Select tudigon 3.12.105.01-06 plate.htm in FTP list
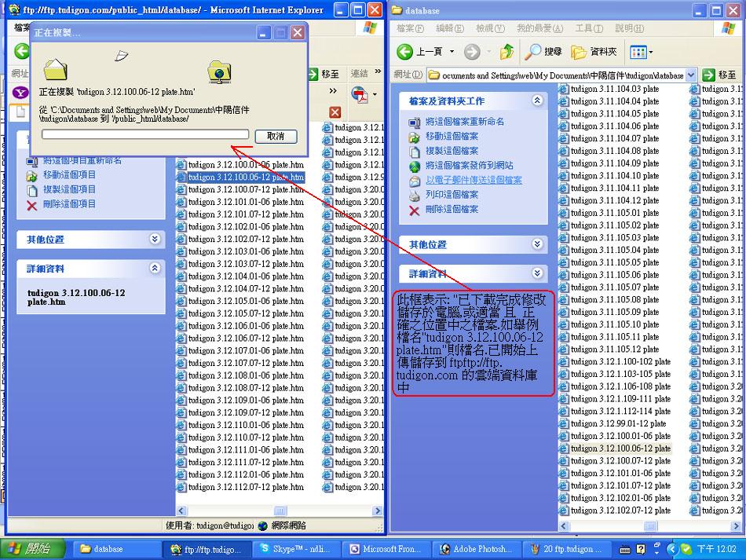746x560 pixels. (240, 301)
